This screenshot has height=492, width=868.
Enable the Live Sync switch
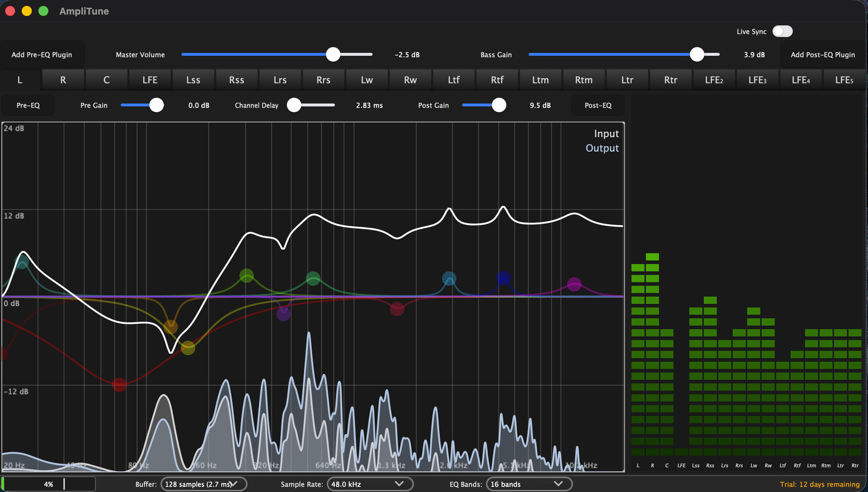click(782, 31)
